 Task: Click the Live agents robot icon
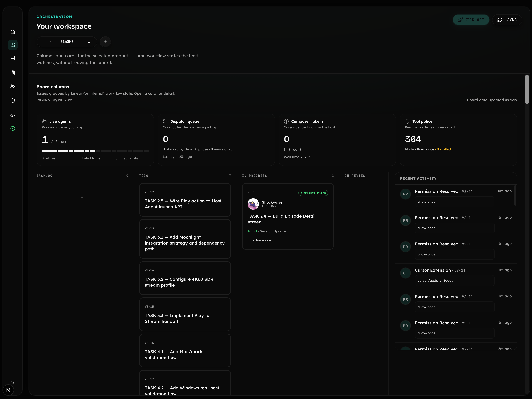pos(44,121)
